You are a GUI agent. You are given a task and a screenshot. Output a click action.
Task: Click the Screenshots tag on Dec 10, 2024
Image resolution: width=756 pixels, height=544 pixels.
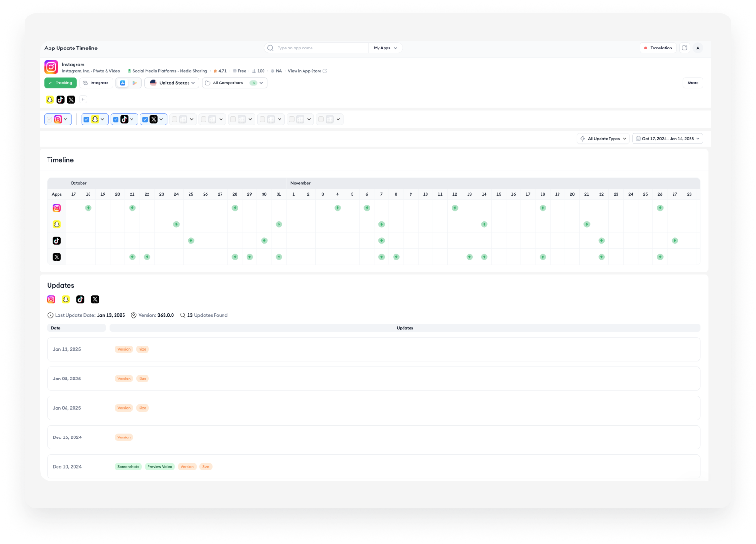pos(128,467)
